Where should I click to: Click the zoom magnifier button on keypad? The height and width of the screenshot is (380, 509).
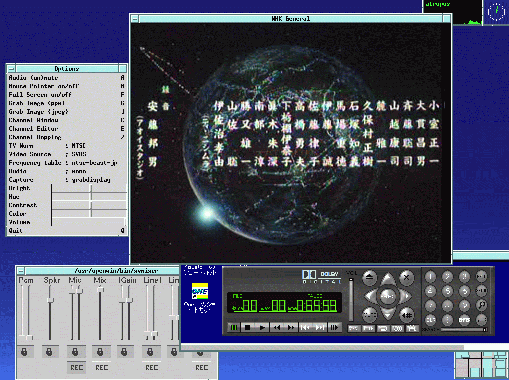tap(481, 305)
